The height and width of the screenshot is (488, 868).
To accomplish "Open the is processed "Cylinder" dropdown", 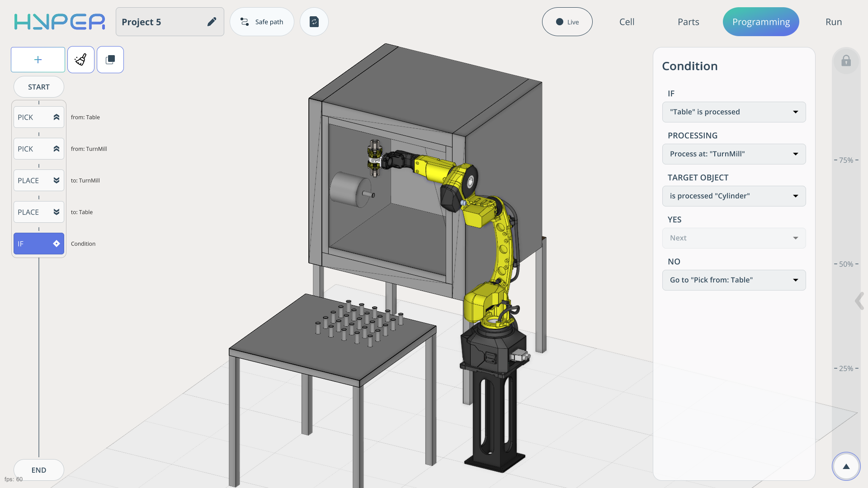I will [x=734, y=196].
